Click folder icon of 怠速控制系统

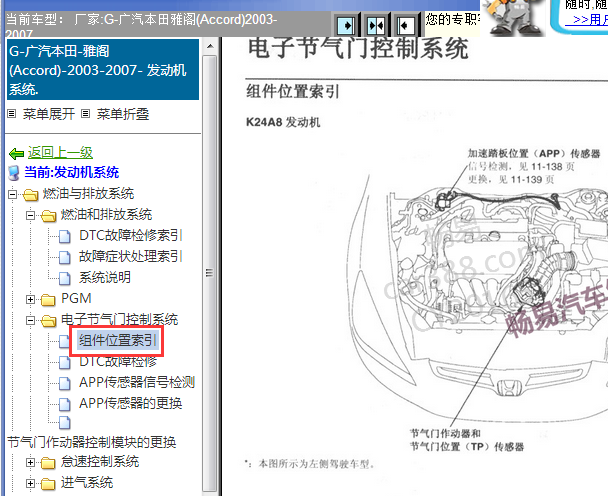48,463
